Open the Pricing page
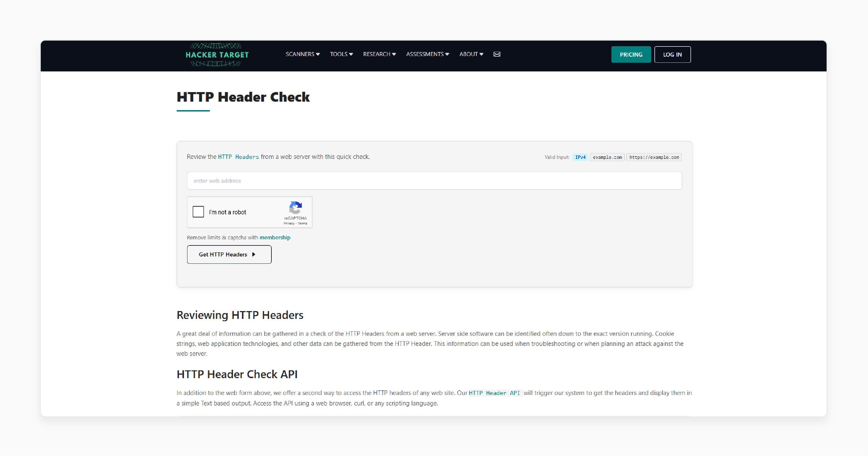The image size is (868, 456). click(631, 55)
